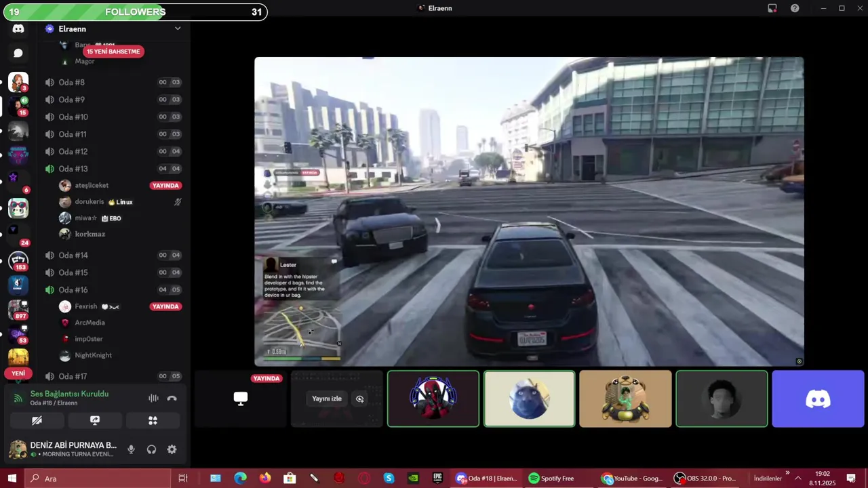The width and height of the screenshot is (868, 488).
Task: Open Discord user settings gear
Action: (x=172, y=449)
